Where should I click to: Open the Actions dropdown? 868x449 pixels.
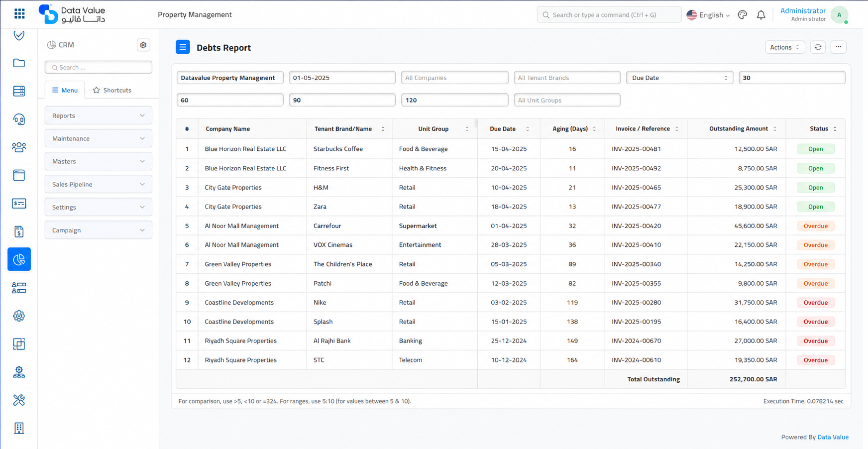coord(785,47)
